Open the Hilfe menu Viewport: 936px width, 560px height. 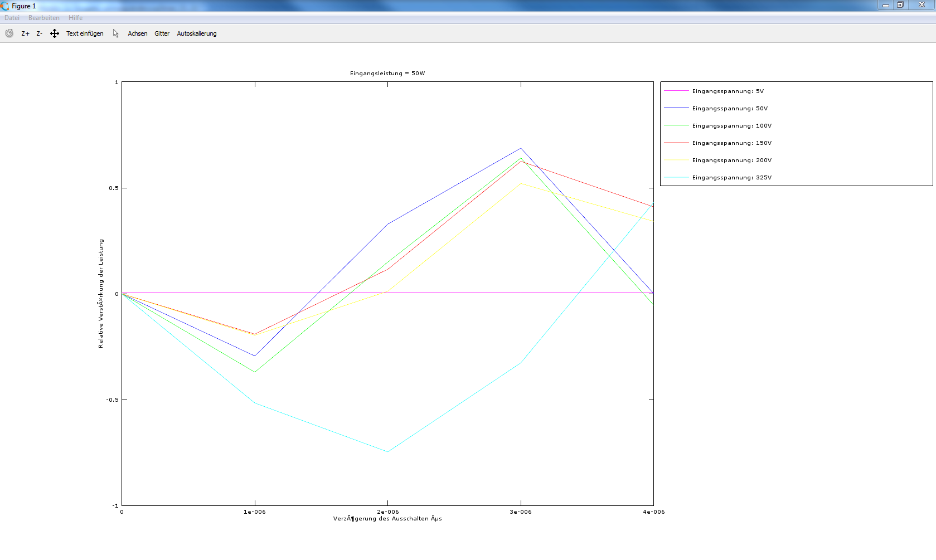pyautogui.click(x=76, y=18)
